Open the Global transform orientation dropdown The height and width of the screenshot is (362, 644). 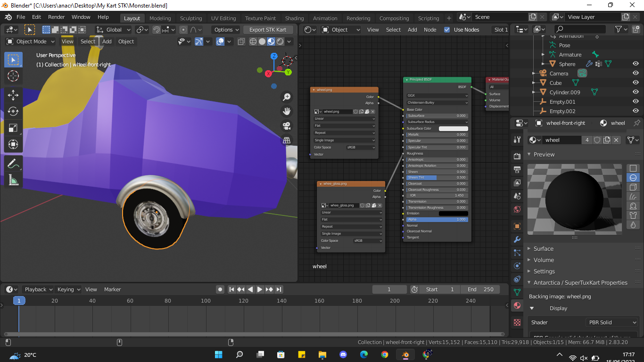(114, 30)
